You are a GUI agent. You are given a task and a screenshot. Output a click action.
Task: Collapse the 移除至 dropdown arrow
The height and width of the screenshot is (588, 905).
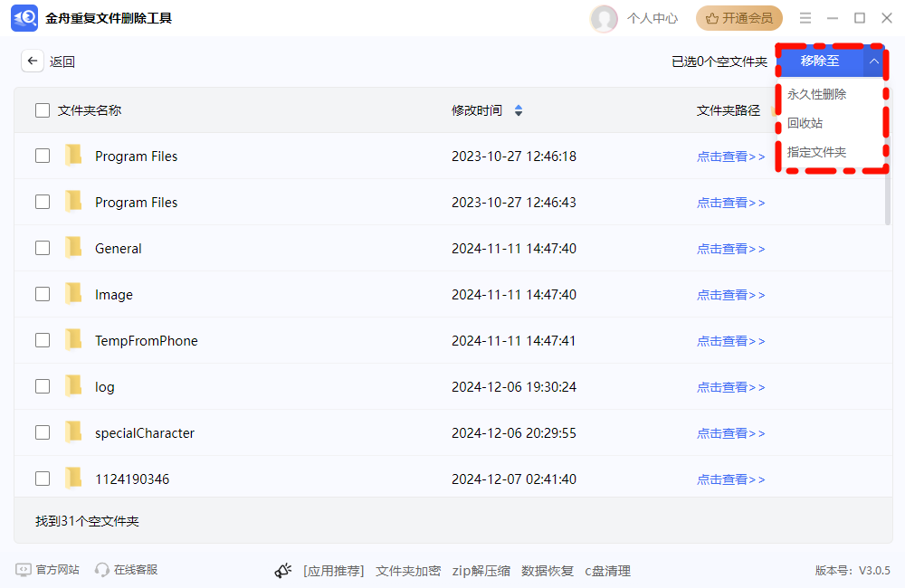point(874,62)
